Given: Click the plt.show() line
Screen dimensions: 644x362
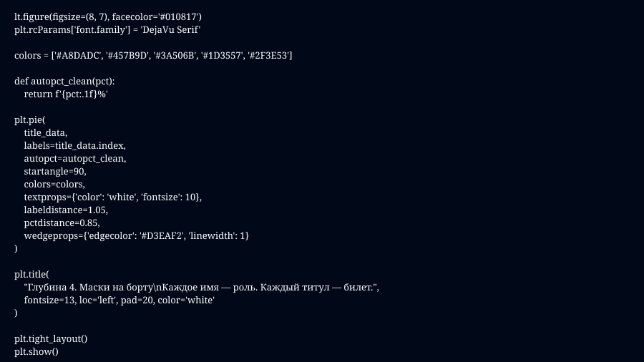Looking at the screenshot, I should 36,351.
